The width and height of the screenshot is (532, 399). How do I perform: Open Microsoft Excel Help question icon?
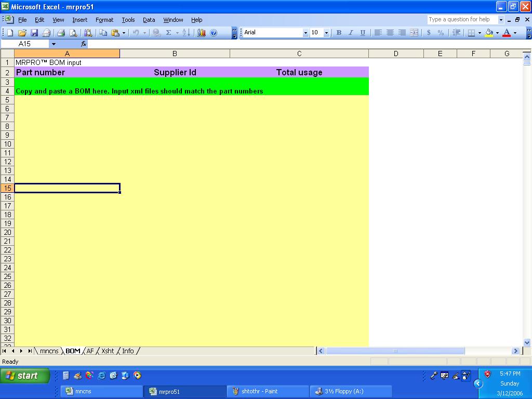point(214,33)
